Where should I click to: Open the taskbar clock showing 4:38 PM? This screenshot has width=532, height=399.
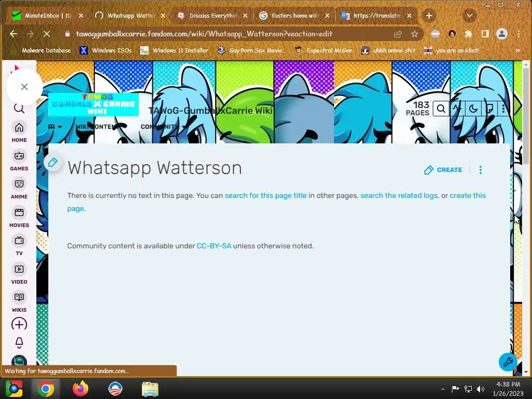(x=508, y=389)
